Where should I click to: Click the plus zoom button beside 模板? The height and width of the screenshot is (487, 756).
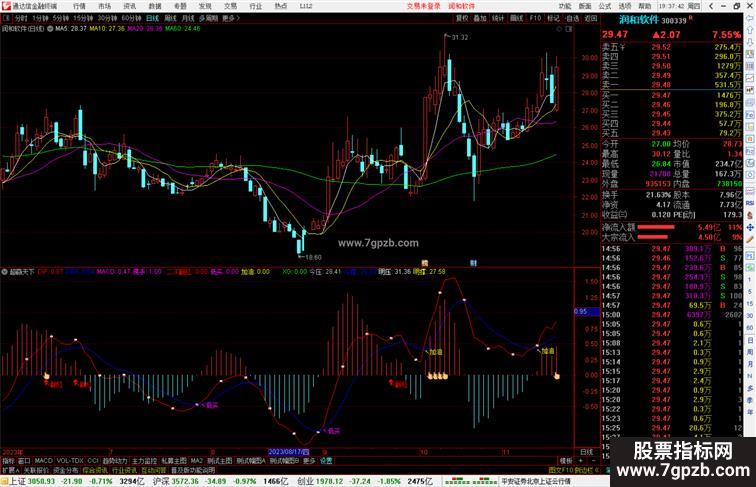tap(580, 461)
